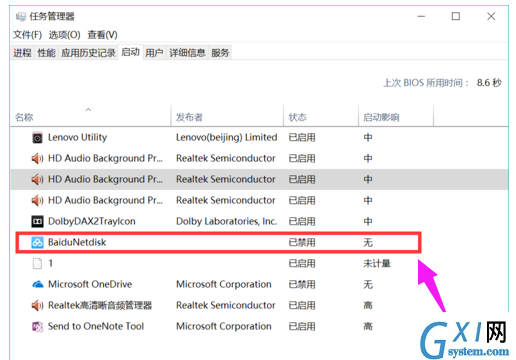Click the Microsoft OneDrive cloud icon
The width and height of the screenshot is (516, 360).
click(37, 284)
